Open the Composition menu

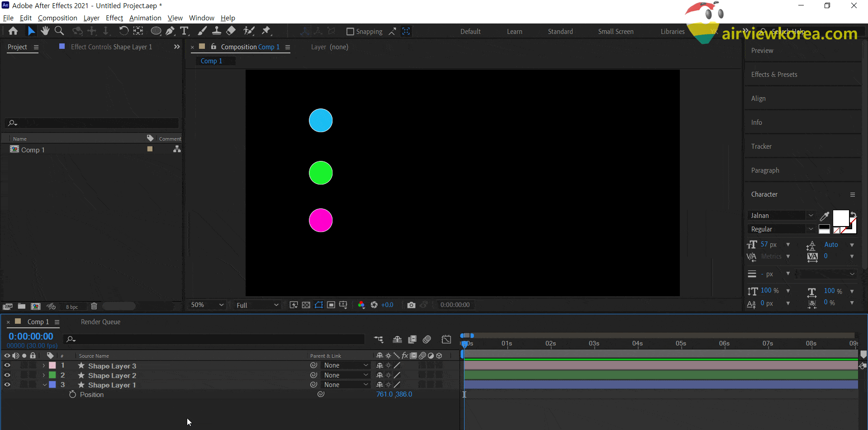tap(57, 18)
